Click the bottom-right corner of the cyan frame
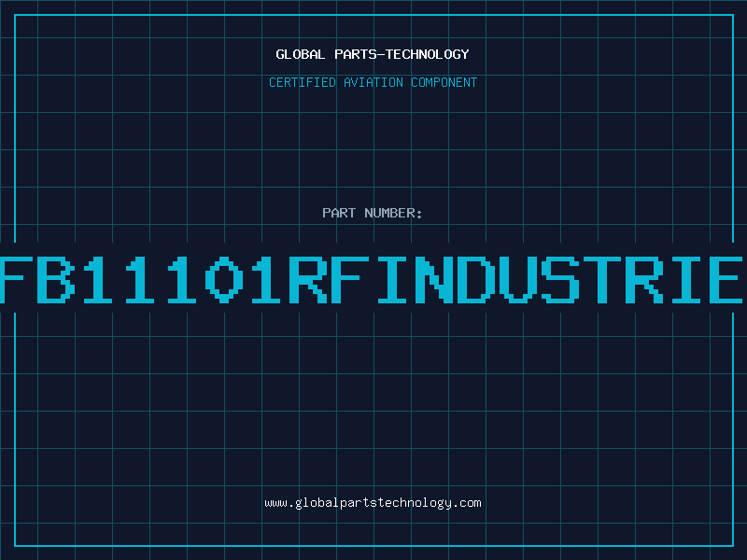 point(732,545)
